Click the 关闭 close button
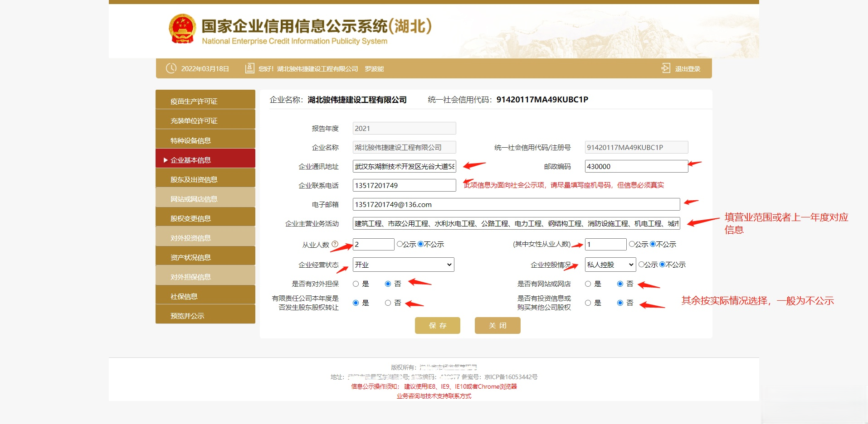The image size is (868, 424). pyautogui.click(x=497, y=325)
